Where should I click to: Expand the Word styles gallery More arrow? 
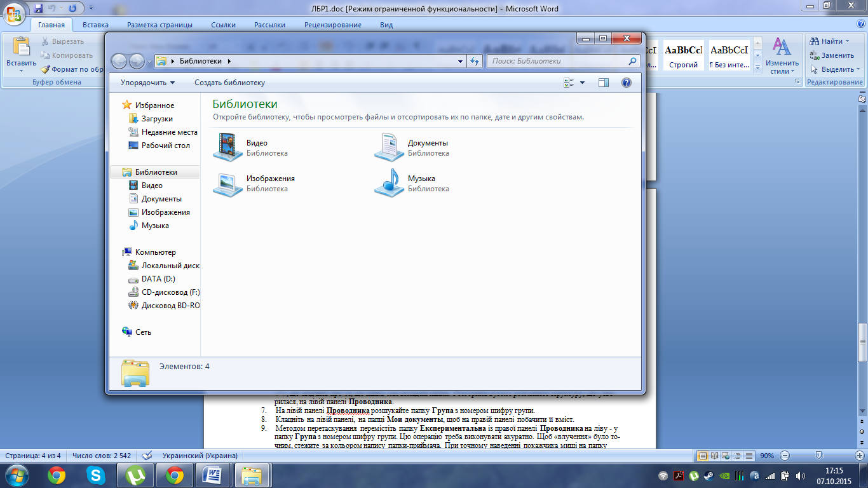[x=757, y=67]
